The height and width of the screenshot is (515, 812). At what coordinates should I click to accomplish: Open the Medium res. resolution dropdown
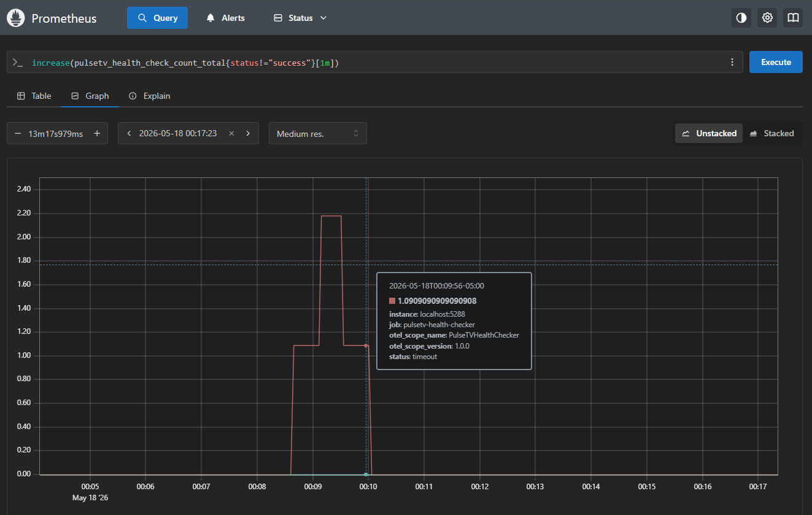(x=318, y=133)
